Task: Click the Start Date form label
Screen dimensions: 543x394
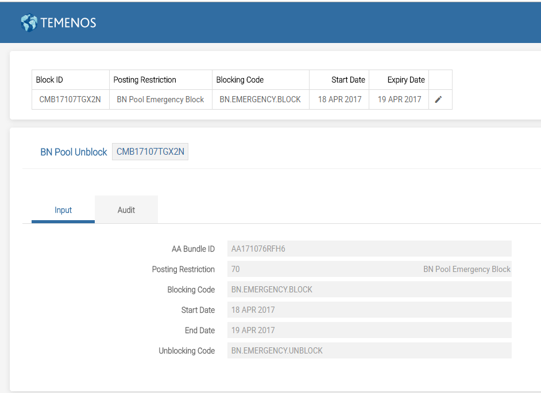Action: coord(198,310)
